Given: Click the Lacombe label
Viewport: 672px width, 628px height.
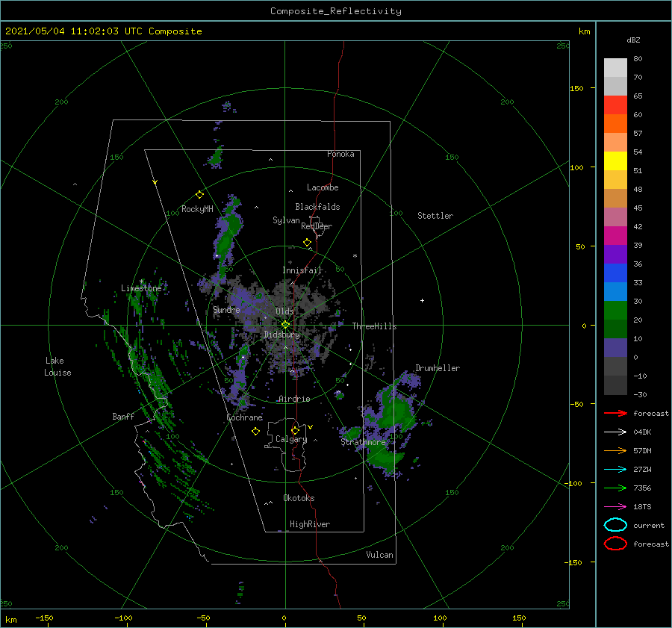Looking at the screenshot, I should [x=323, y=187].
